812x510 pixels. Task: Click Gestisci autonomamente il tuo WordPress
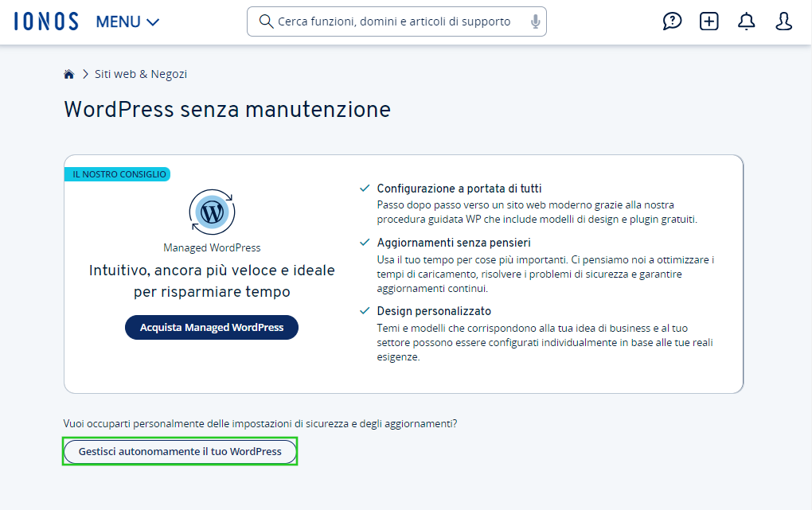180,451
